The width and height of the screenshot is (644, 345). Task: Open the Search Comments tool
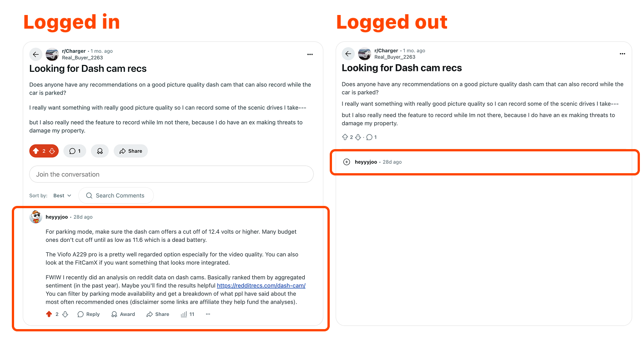116,195
